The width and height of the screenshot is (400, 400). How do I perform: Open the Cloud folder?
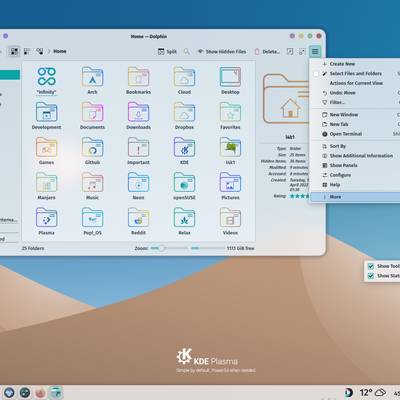point(184,81)
